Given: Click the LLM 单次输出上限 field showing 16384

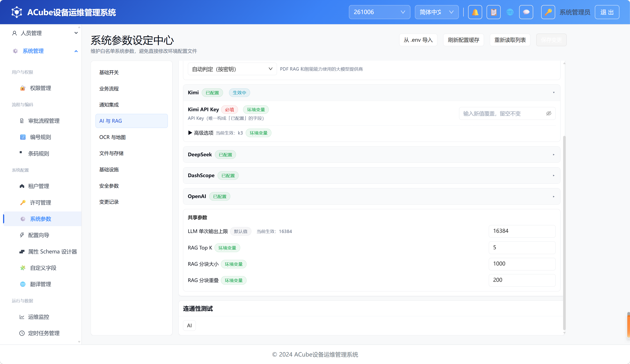Looking at the screenshot, I should (x=522, y=231).
